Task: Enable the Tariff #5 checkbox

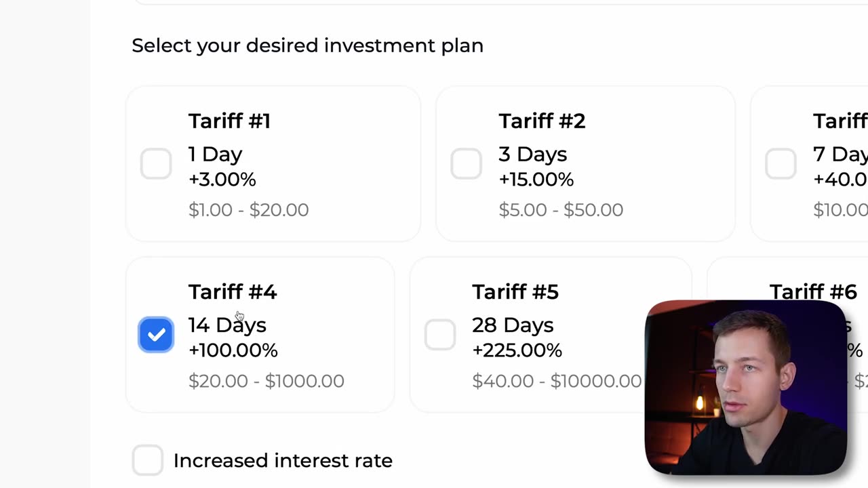Action: [x=440, y=335]
